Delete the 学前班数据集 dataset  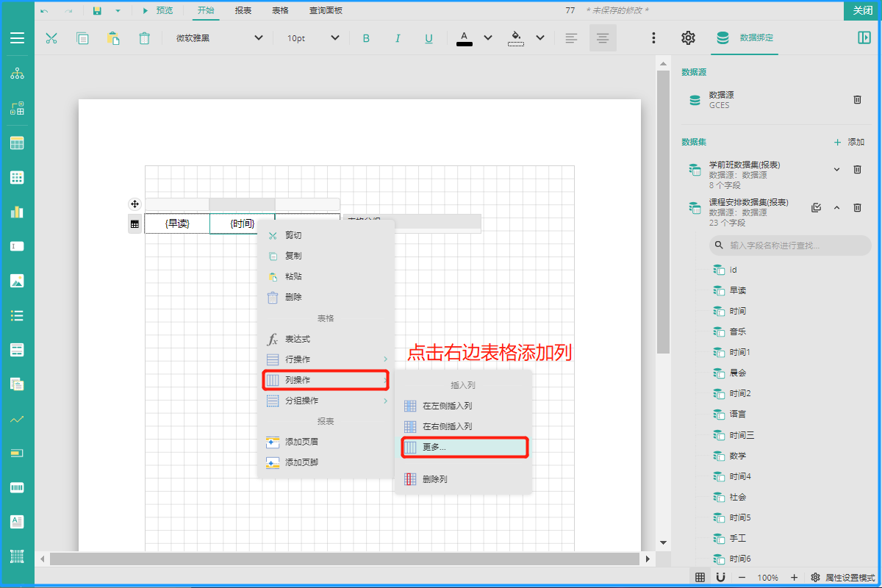click(x=857, y=170)
